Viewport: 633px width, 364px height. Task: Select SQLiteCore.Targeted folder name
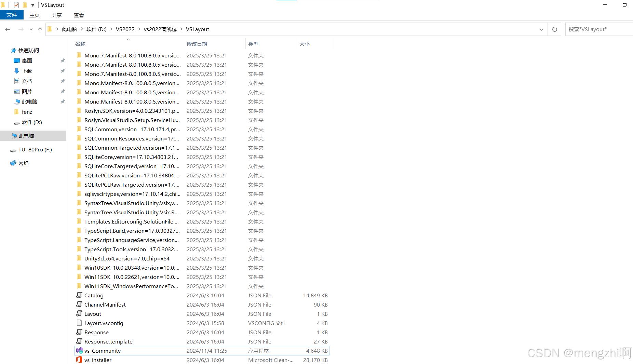tap(132, 166)
